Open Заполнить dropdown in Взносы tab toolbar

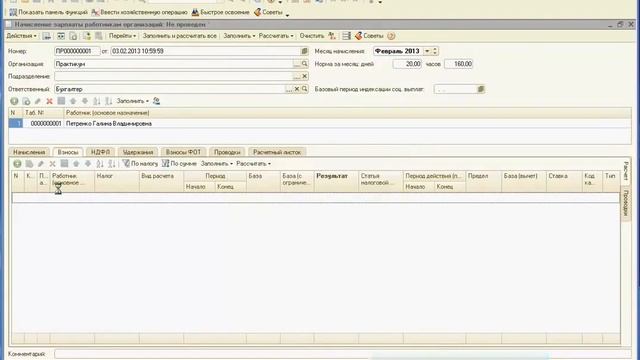216,164
